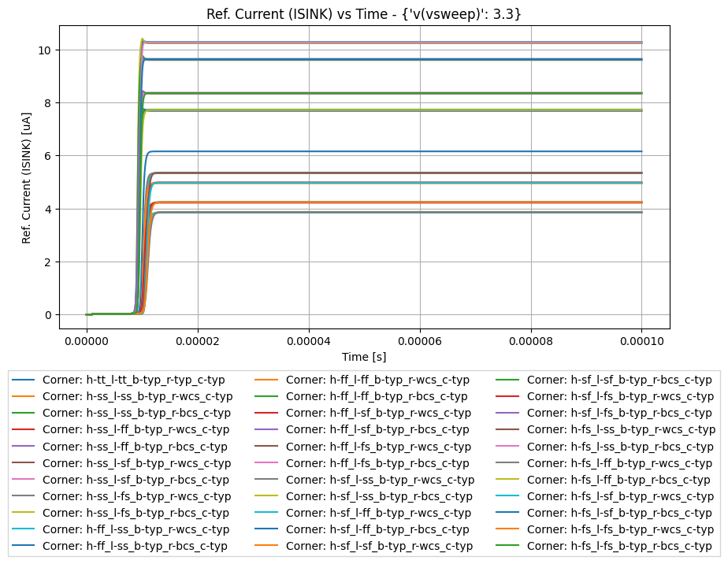The image size is (728, 564).
Task: Click the chart title mentioning v(vsweep) 3.3
Action: (364, 12)
